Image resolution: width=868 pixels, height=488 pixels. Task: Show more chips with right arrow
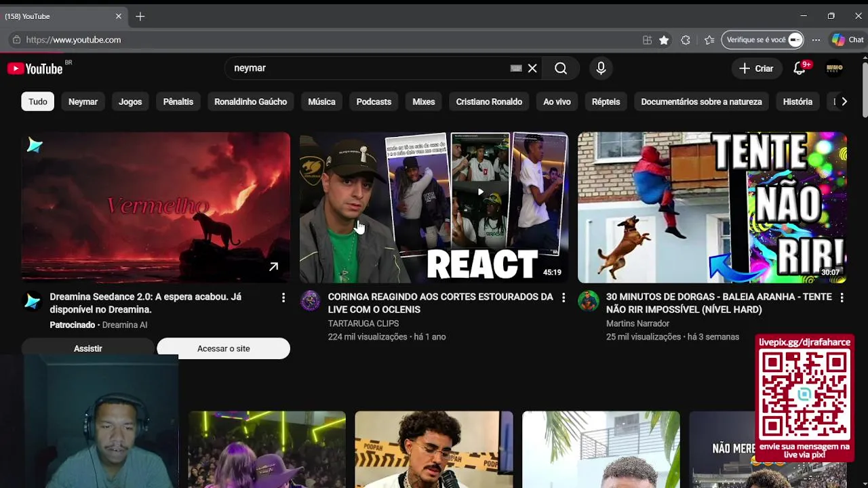pos(844,102)
